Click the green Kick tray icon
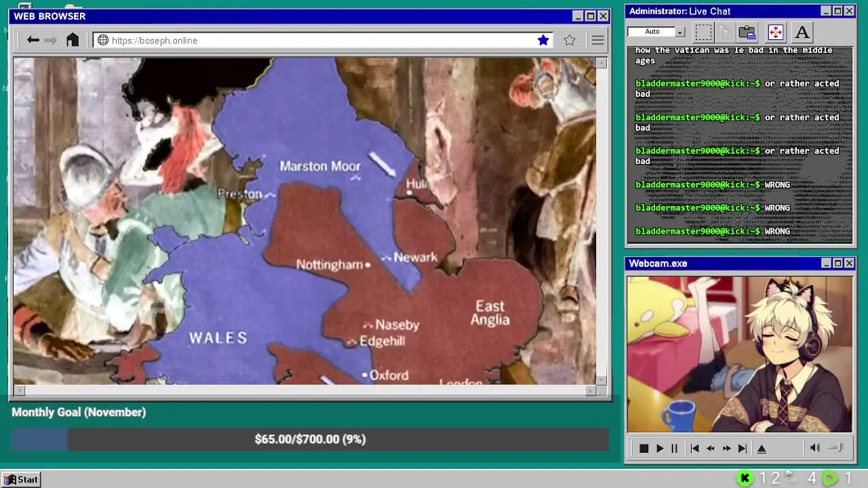 click(x=745, y=479)
